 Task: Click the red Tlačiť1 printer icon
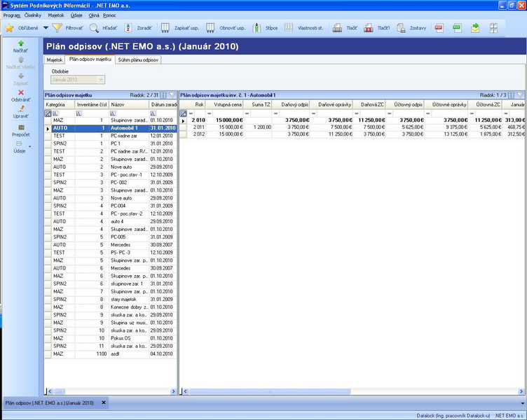[x=369, y=28]
